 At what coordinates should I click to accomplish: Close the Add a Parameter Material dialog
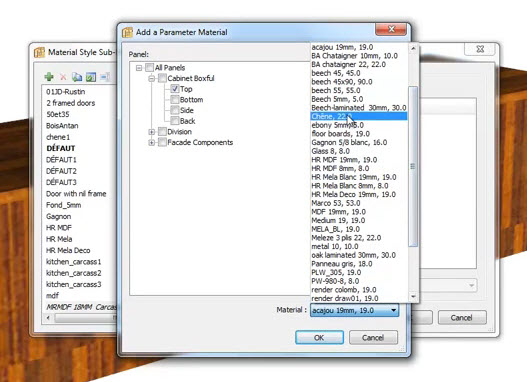[x=391, y=29]
